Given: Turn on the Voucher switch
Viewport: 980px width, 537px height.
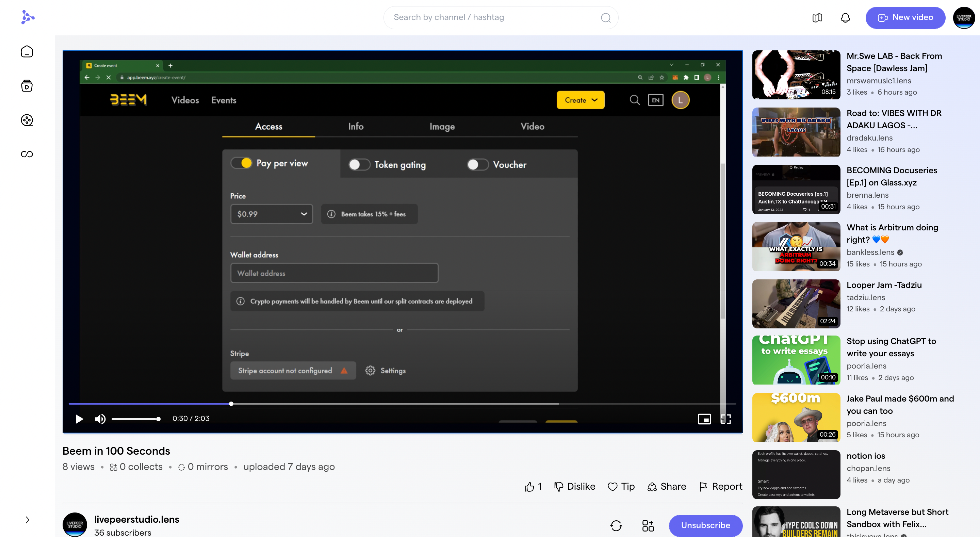Looking at the screenshot, I should tap(477, 165).
